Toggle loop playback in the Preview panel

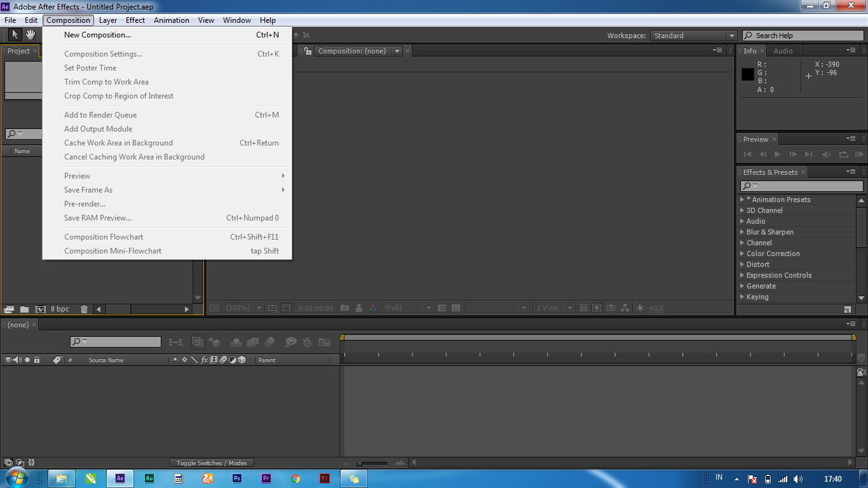843,154
